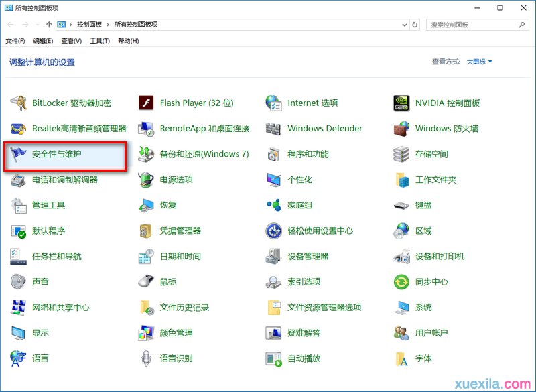Viewport: 536px width, 392px height.
Task: Click the 程序和功能 link
Action: tap(308, 154)
